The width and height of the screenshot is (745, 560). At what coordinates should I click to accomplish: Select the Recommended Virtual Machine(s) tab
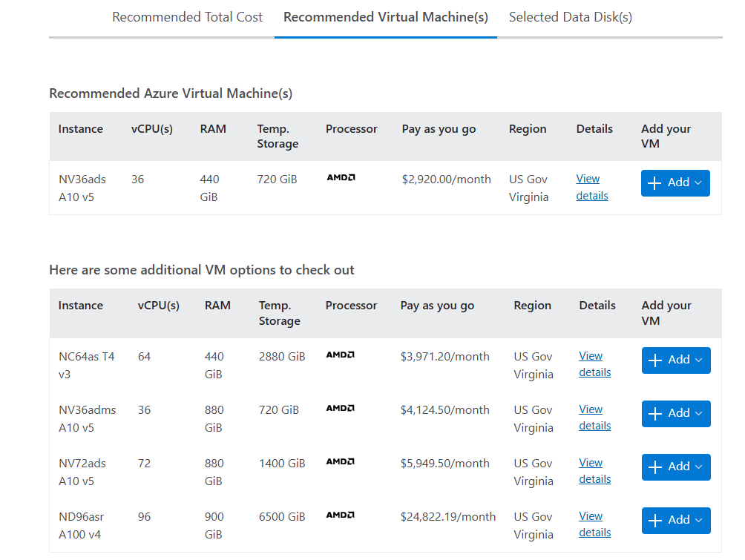tap(385, 16)
